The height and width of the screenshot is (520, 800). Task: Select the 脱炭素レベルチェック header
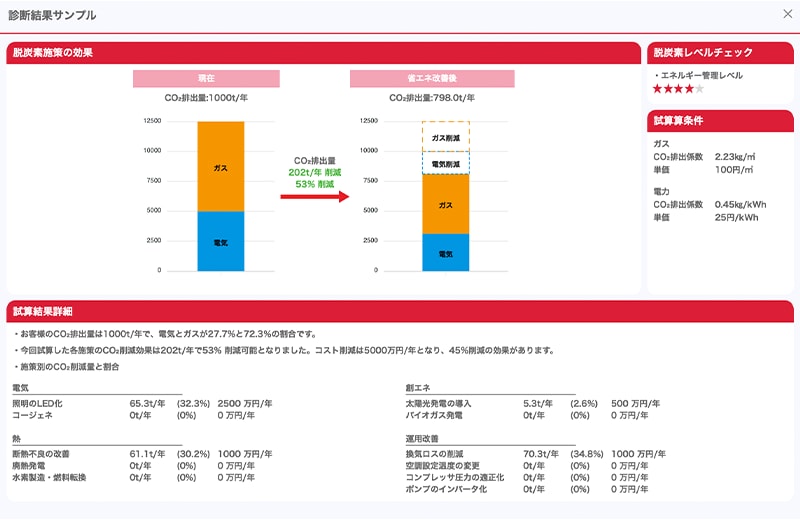720,53
